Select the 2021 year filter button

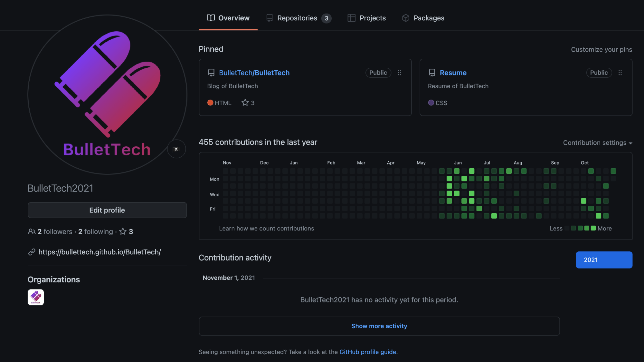[x=604, y=260]
